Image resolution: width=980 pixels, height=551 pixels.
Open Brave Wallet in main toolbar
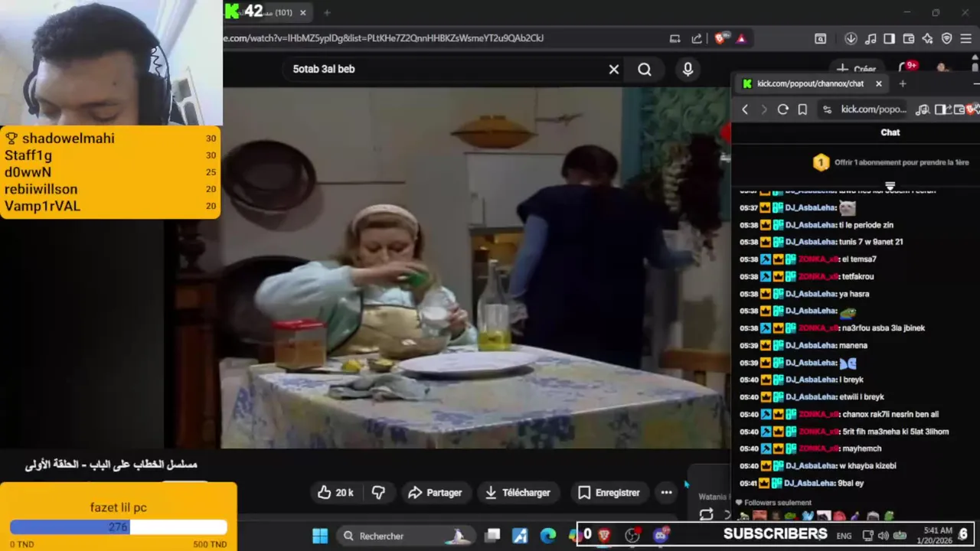tap(909, 38)
